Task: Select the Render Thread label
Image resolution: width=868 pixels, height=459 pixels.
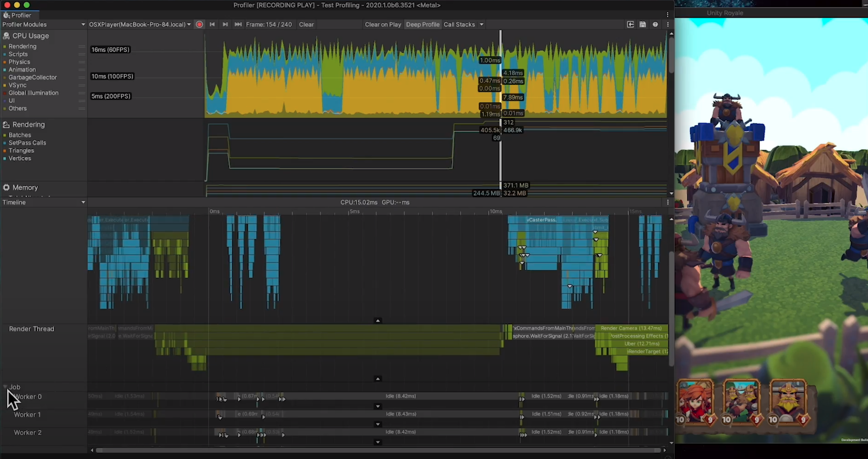Action: coord(31,329)
